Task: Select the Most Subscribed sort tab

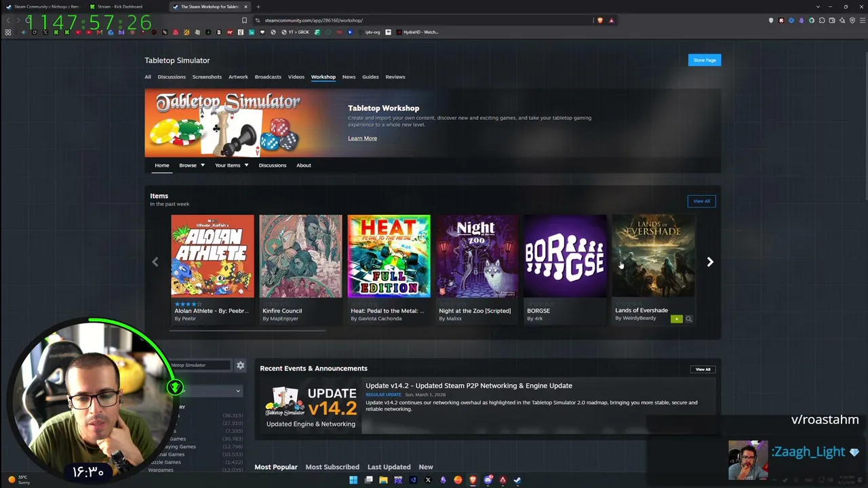Action: tap(332, 467)
